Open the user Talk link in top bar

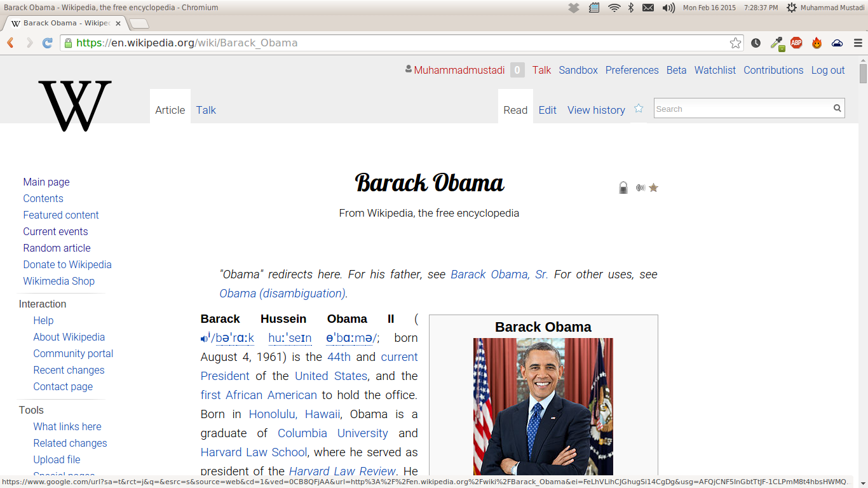click(x=541, y=70)
